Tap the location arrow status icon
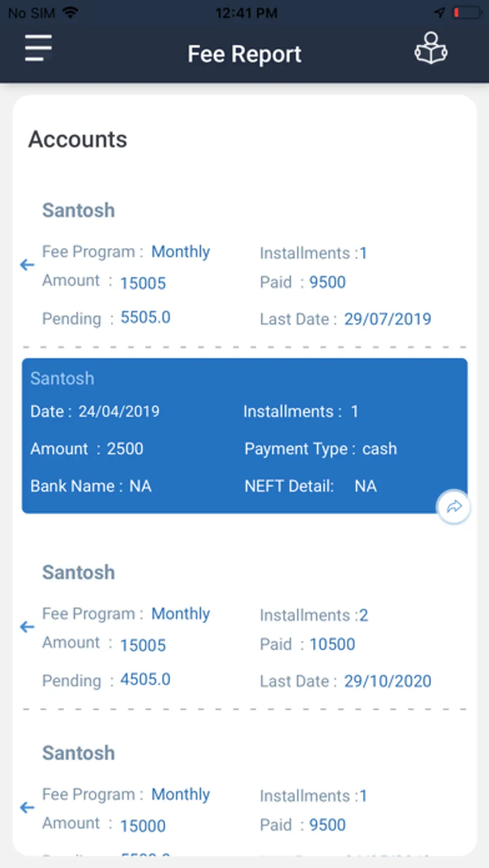This screenshot has height=868, width=489. pos(439,12)
